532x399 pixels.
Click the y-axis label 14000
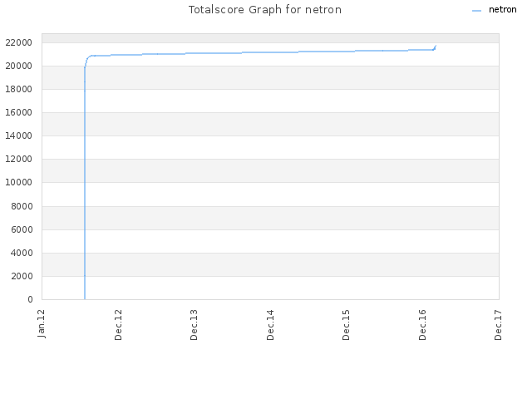point(18,135)
